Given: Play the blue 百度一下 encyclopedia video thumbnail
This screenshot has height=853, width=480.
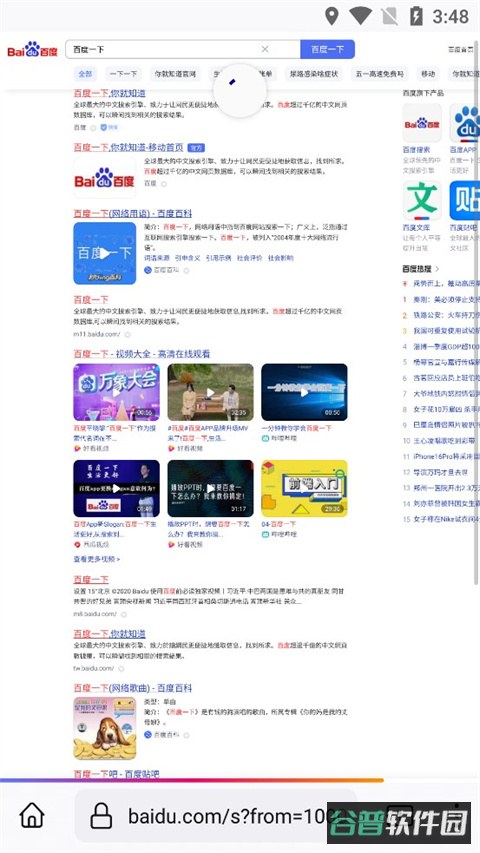Looking at the screenshot, I should pos(104,253).
